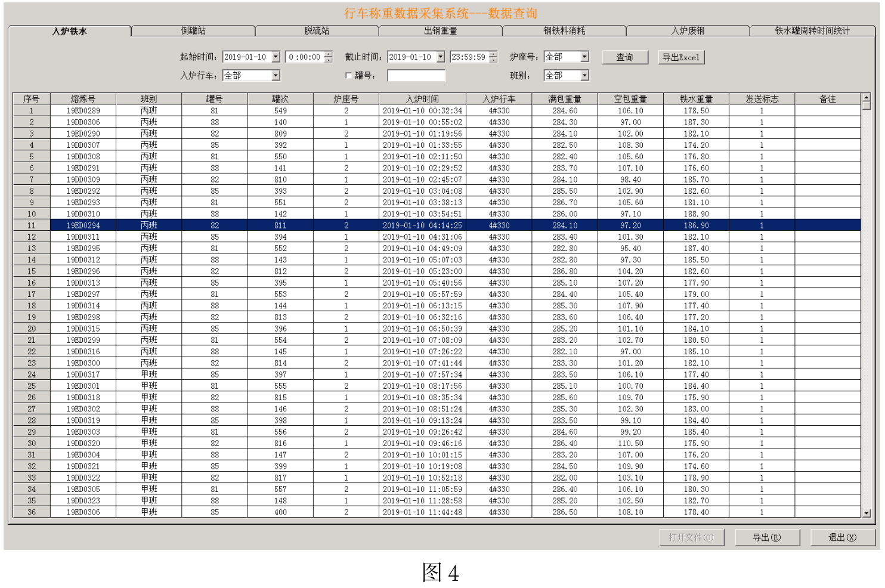Click the 导出Excel button

[x=680, y=57]
